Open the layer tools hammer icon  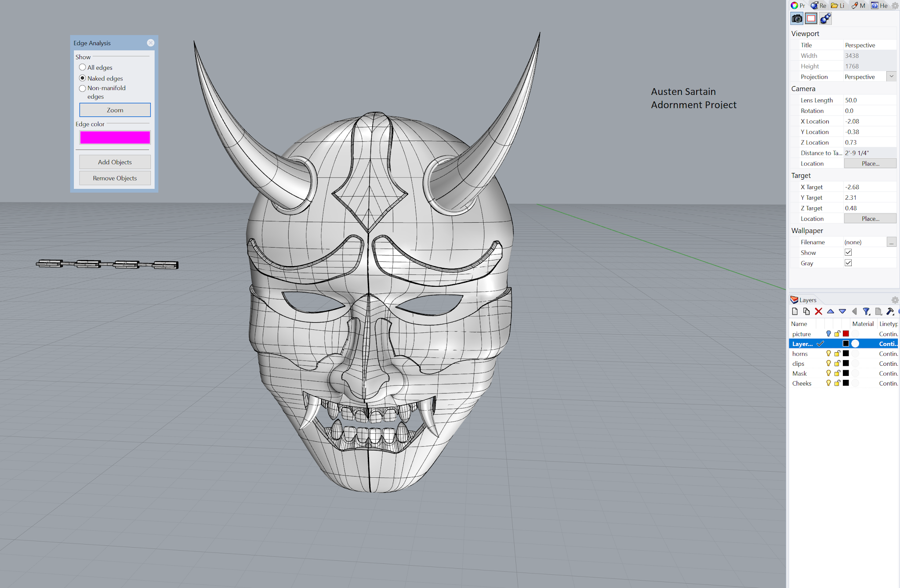pyautogui.click(x=890, y=311)
